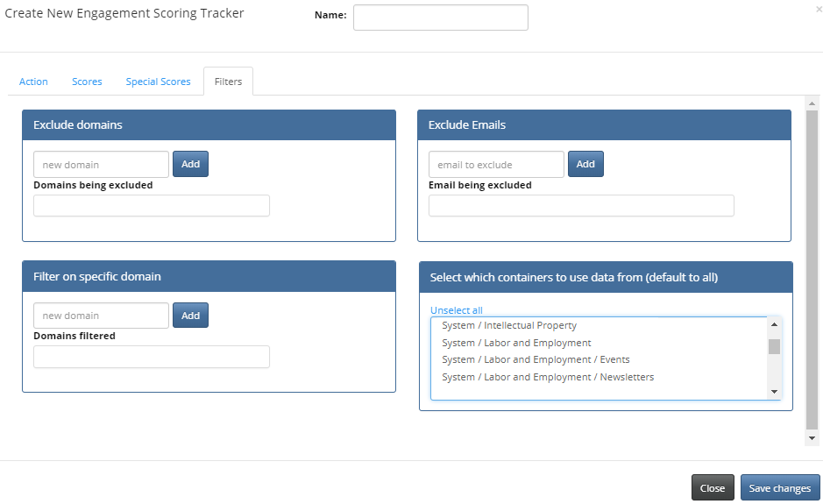Click the Save changes button
823x504 pixels.
(x=780, y=487)
